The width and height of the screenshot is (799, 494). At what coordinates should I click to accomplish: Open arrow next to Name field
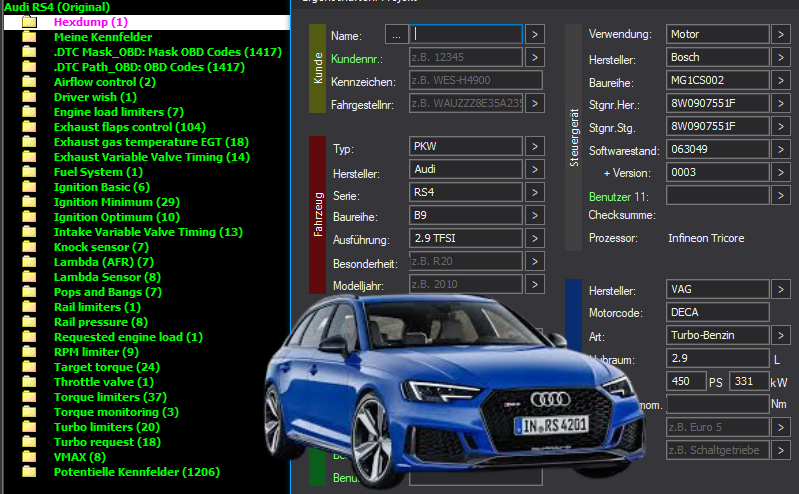[535, 34]
